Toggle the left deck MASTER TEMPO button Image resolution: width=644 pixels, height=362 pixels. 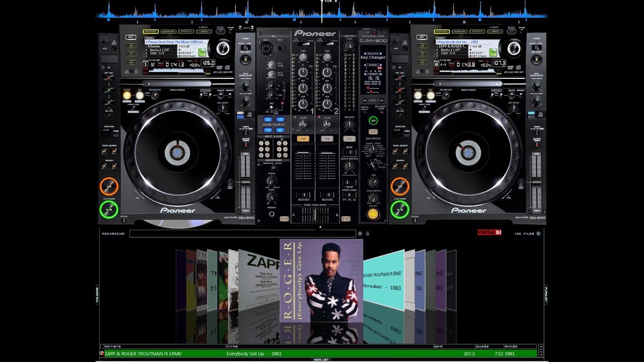coord(246,144)
